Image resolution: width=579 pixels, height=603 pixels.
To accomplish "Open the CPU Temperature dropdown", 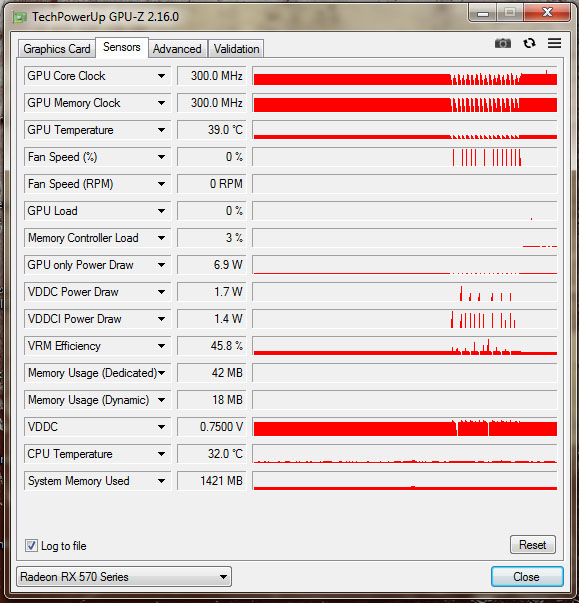I will click(161, 454).
